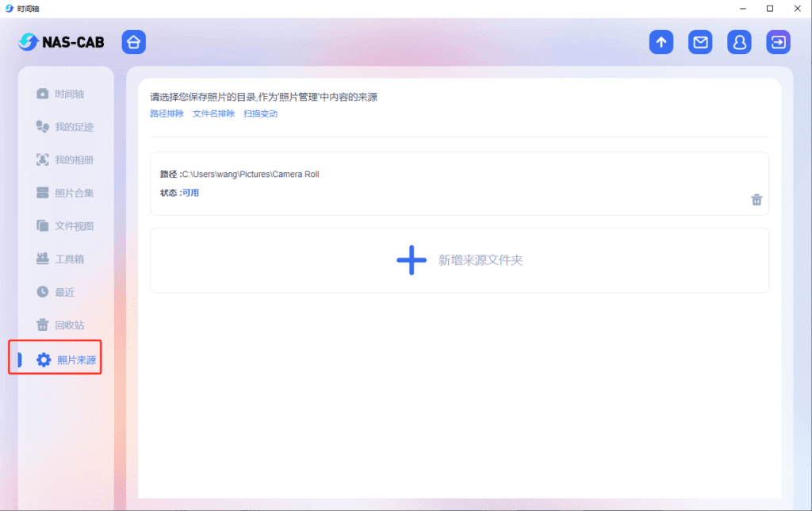Screen dimensions: 812x511
Task: Click the 扫描变动 link
Action: coord(260,113)
